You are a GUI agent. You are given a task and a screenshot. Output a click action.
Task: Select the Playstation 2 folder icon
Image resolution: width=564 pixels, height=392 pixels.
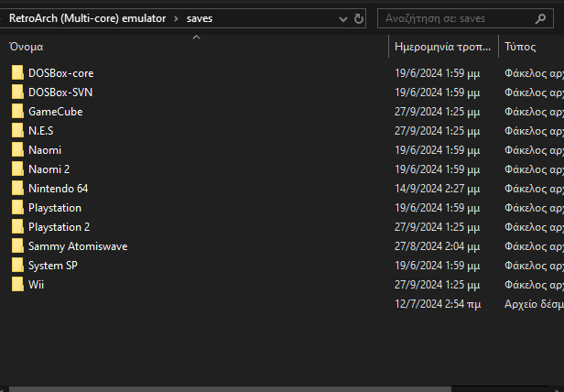(17, 226)
